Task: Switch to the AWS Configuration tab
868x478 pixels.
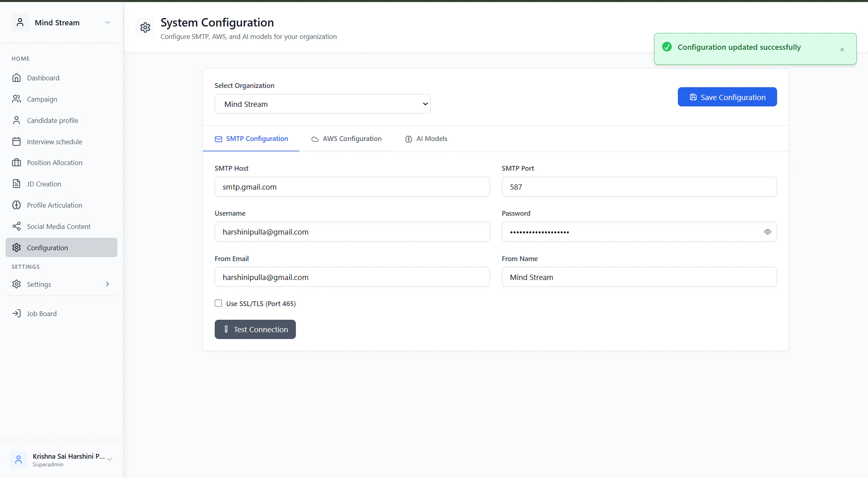Action: click(x=346, y=139)
